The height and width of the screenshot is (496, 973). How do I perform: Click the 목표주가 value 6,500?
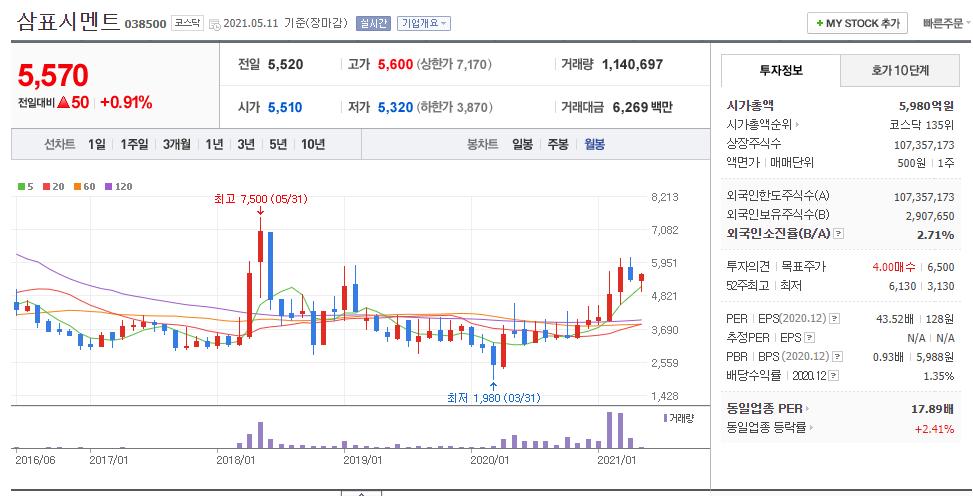click(941, 267)
